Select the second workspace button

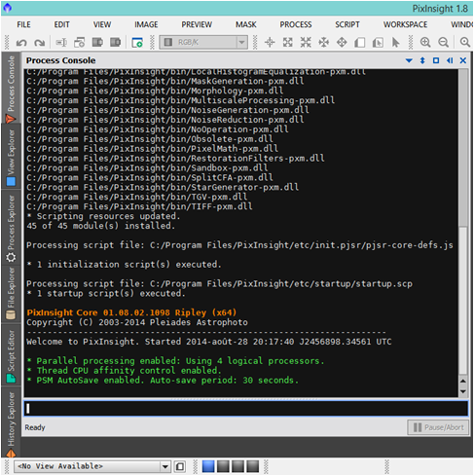click(x=223, y=466)
